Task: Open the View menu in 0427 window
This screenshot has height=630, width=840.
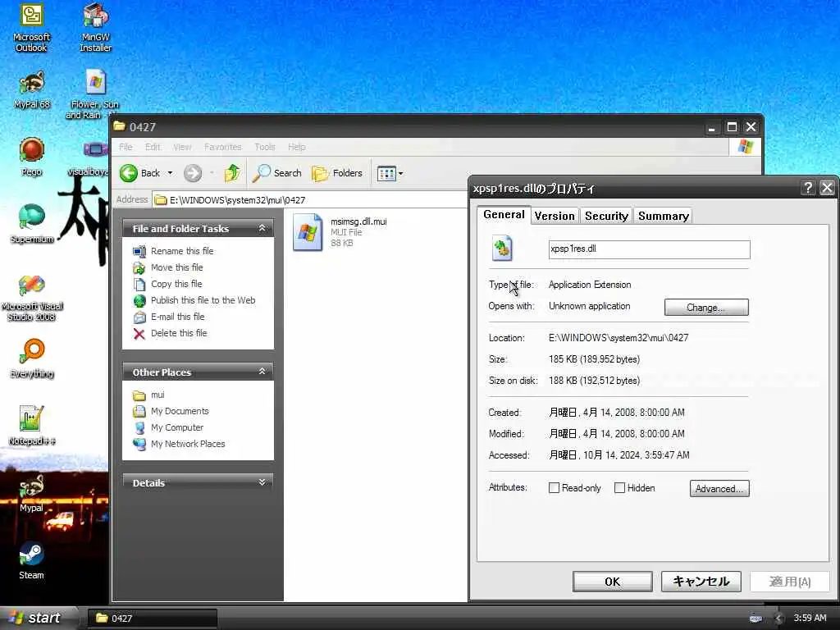Action: [x=182, y=147]
